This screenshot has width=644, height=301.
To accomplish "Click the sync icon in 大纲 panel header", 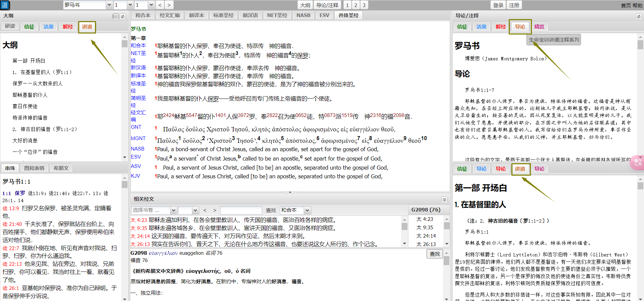I will click(x=123, y=16).
